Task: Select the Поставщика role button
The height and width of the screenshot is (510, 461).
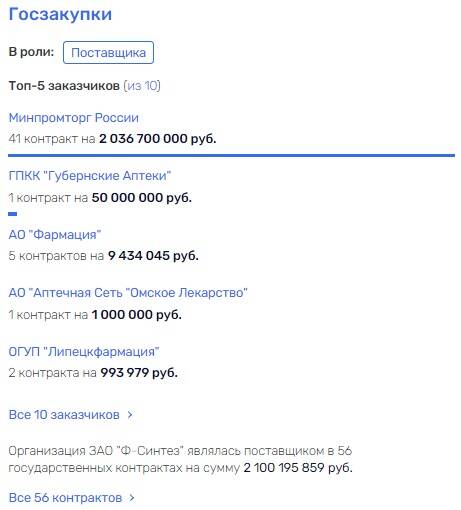Action: pos(108,52)
